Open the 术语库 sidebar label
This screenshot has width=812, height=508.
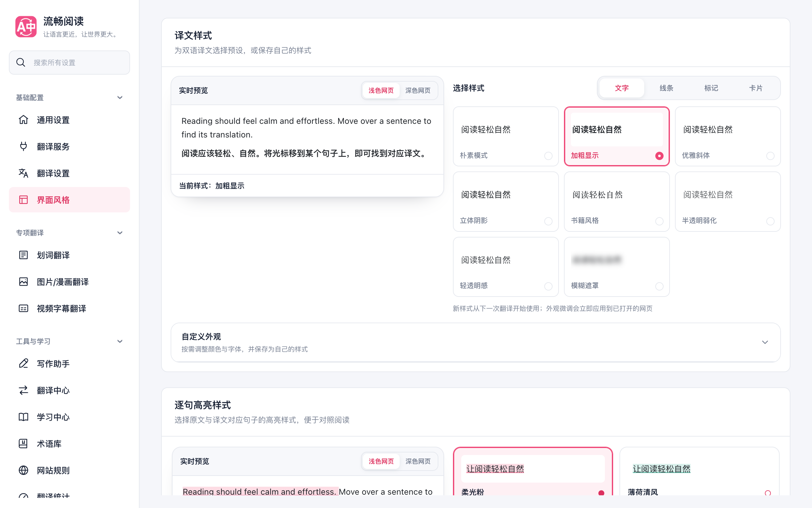49,444
